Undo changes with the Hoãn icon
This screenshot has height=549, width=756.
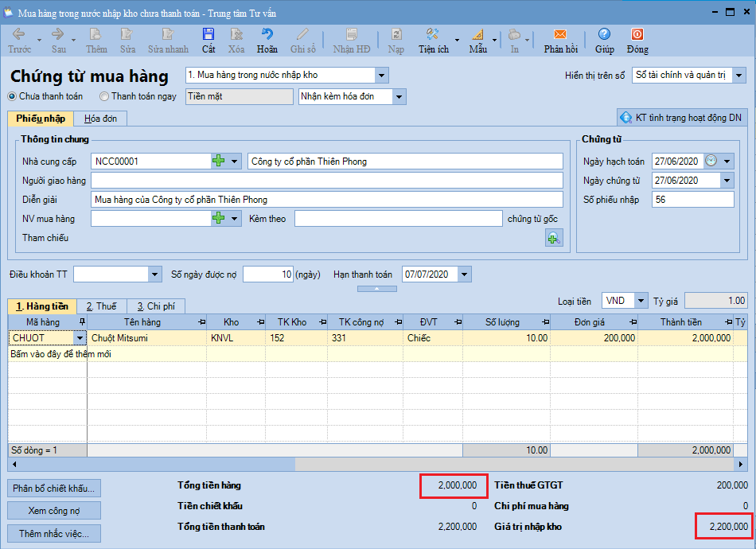267,34
